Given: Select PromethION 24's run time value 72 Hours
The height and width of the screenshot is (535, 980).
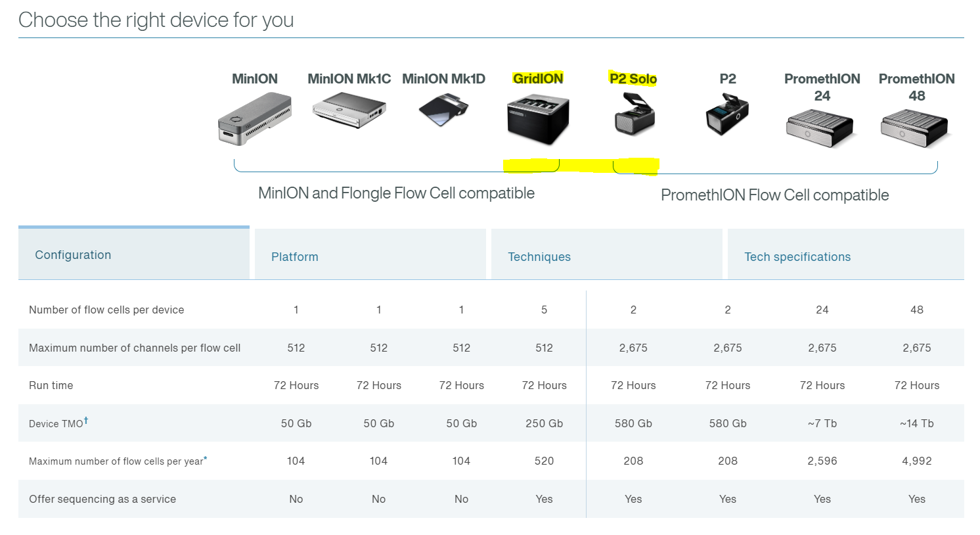Looking at the screenshot, I should click(822, 385).
